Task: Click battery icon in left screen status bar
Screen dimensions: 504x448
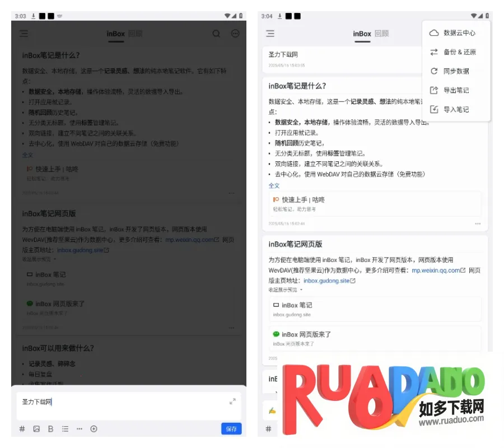Action: click(x=241, y=16)
